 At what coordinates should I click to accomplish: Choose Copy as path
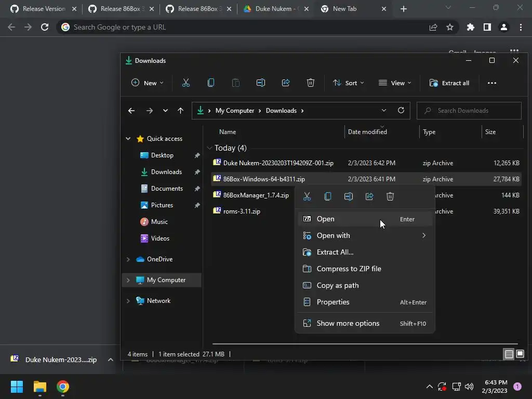tap(365, 285)
